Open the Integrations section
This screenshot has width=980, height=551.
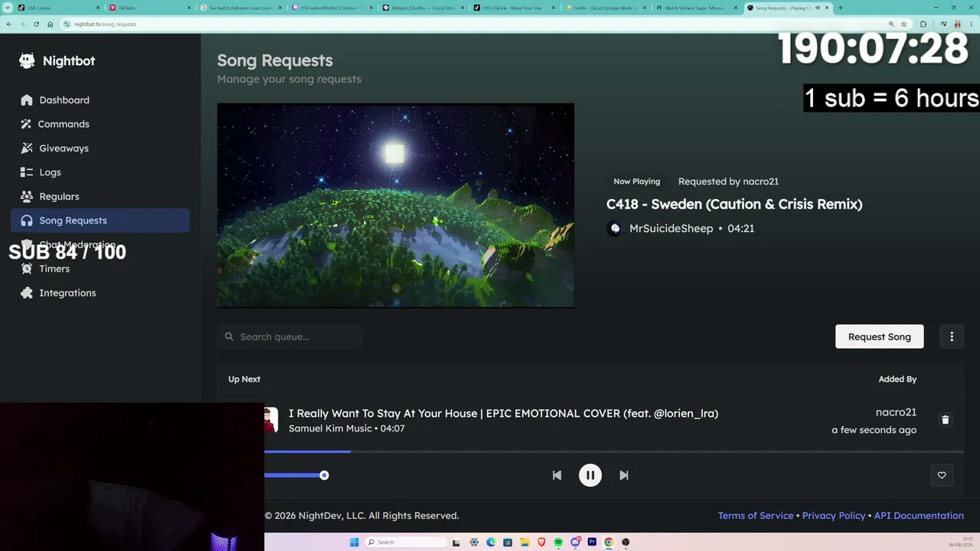(x=100, y=293)
